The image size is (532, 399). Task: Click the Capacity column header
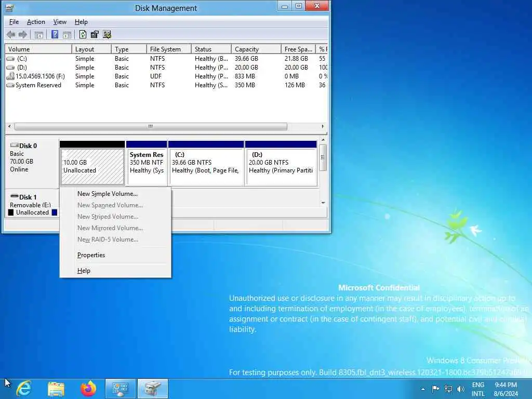tap(256, 49)
